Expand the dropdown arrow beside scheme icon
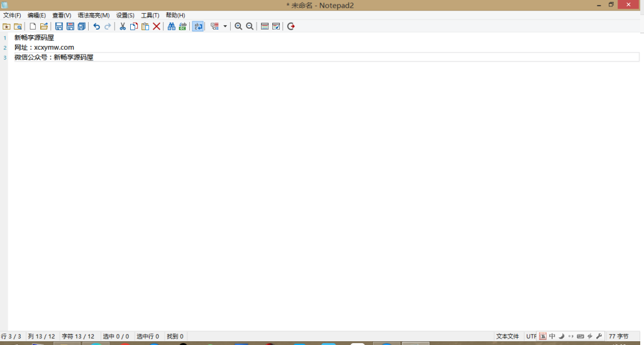Viewport: 644px width, 345px height. click(225, 26)
